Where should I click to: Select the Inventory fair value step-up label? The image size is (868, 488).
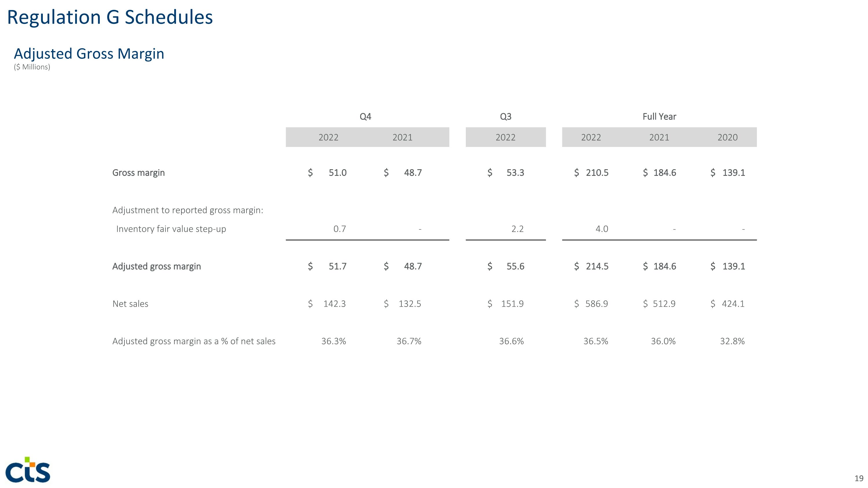(x=171, y=229)
